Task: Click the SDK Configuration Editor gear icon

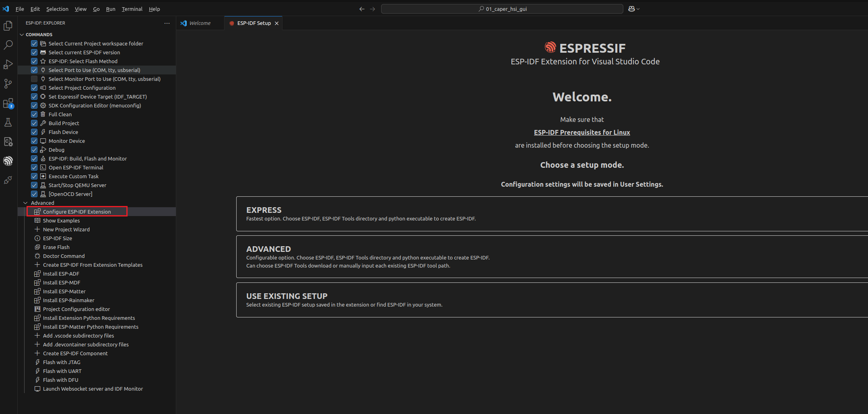Action: click(x=43, y=105)
